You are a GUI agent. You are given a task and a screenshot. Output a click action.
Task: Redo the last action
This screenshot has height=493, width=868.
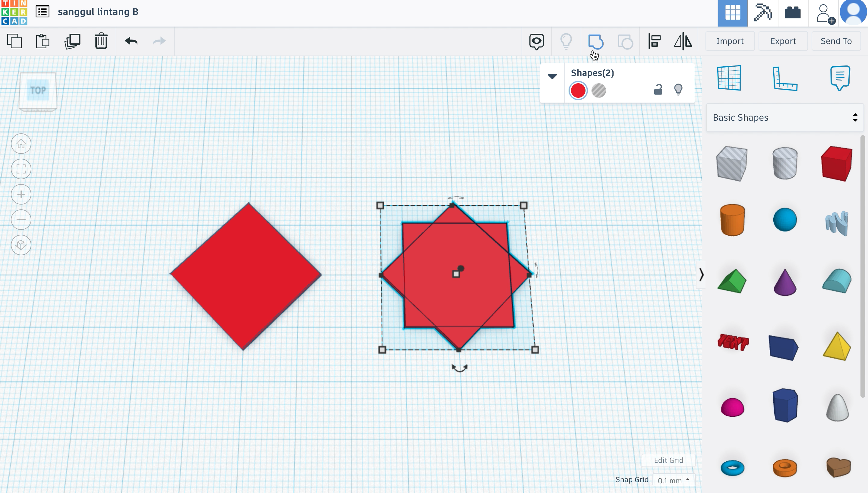pos(159,41)
